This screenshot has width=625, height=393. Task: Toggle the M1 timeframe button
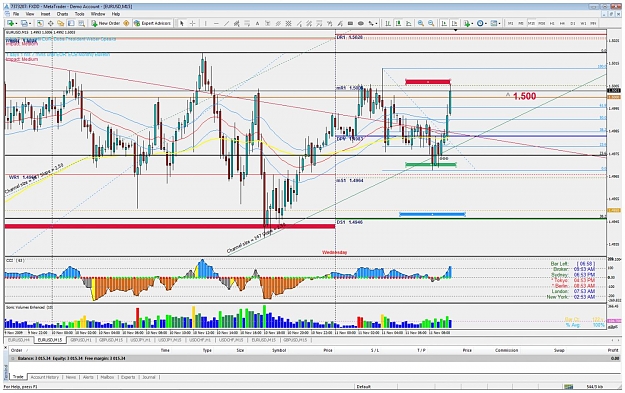click(510, 23)
